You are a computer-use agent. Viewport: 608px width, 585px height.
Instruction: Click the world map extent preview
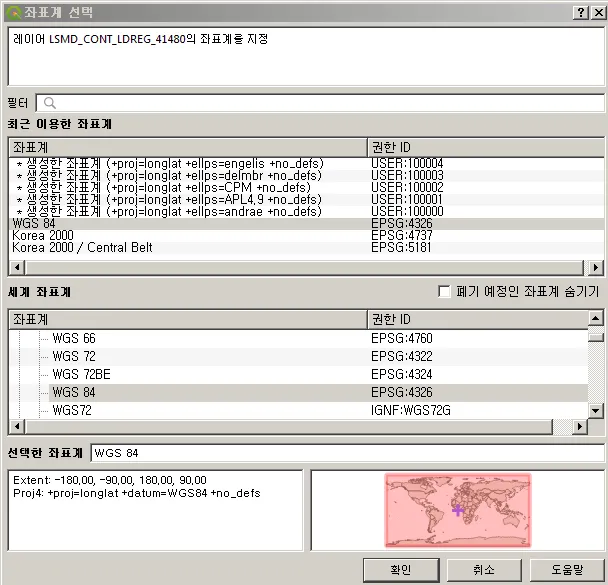[457, 510]
